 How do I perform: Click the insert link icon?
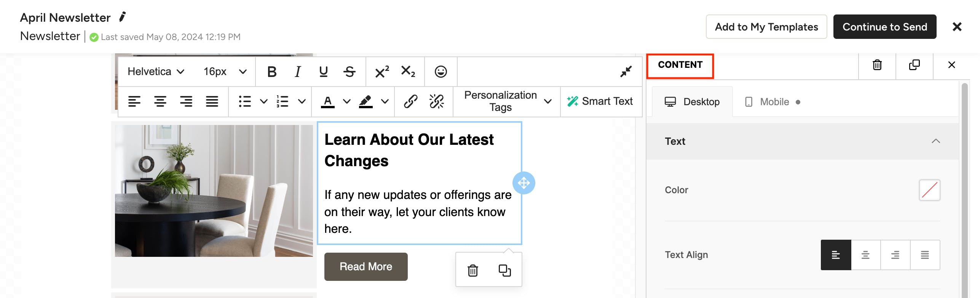(410, 101)
